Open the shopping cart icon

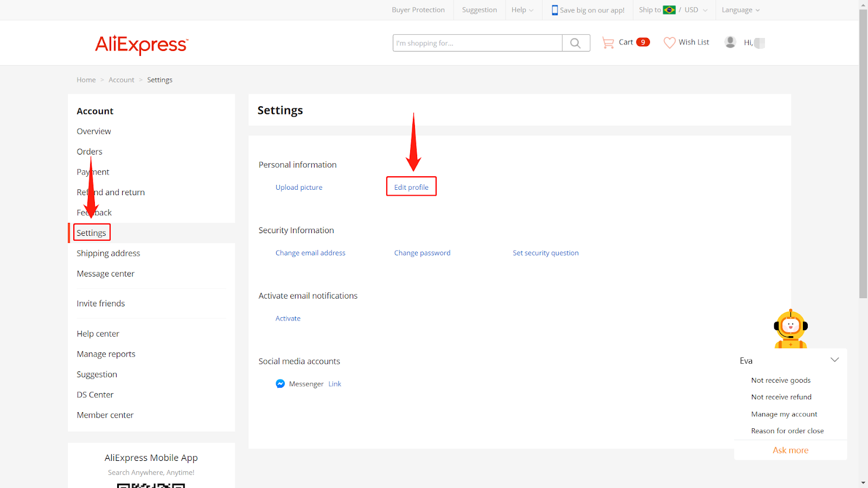point(608,42)
